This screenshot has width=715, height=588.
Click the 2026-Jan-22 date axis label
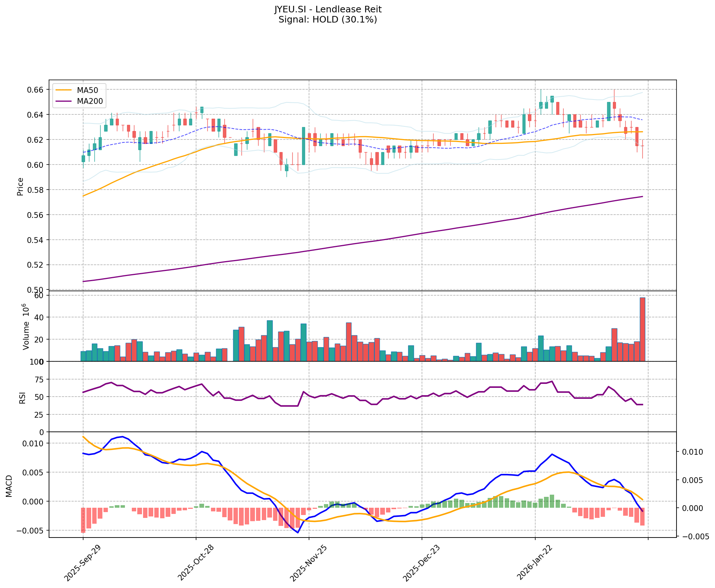(535, 563)
